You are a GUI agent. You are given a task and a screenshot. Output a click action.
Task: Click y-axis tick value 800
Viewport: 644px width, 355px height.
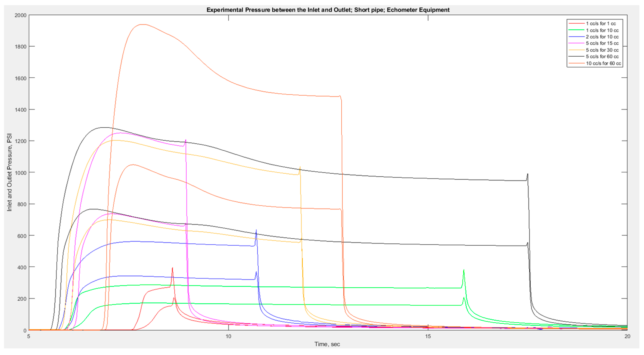[x=22, y=204]
